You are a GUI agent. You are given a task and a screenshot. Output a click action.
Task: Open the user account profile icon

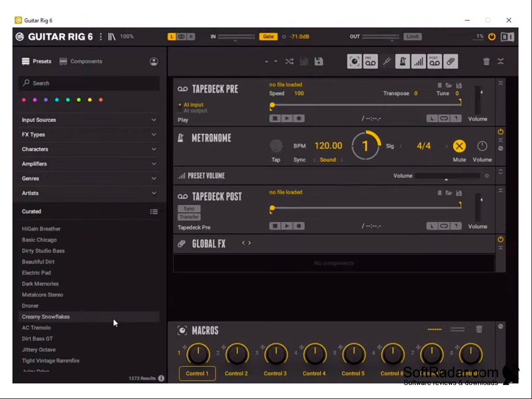coord(154,61)
